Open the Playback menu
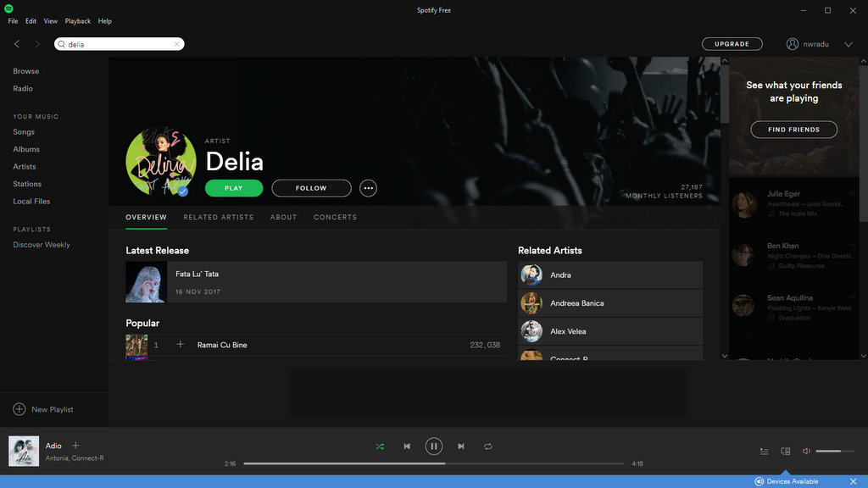Screen dimensions: 868x488 77,21
